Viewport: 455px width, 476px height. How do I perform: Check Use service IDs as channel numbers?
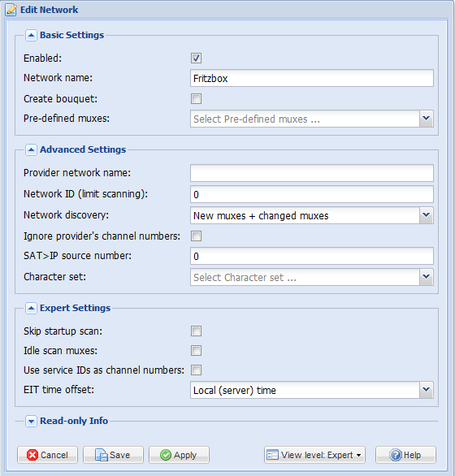196,370
